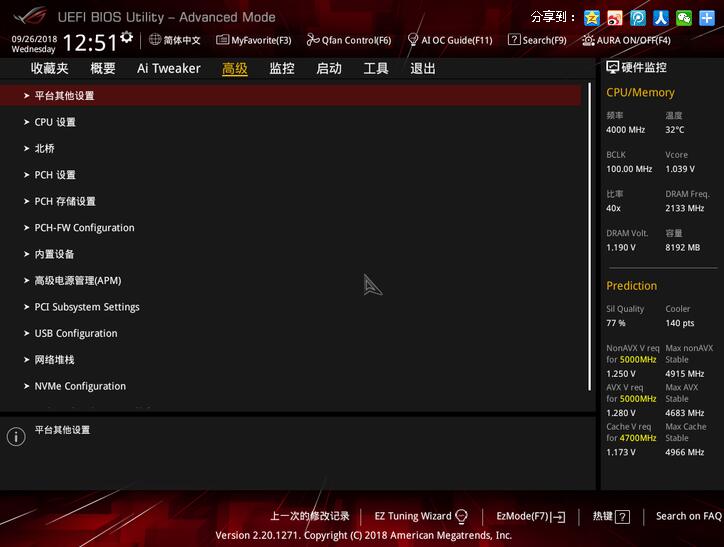The image size is (724, 547).
Task: Open date/time settings gear icon
Action: click(126, 37)
